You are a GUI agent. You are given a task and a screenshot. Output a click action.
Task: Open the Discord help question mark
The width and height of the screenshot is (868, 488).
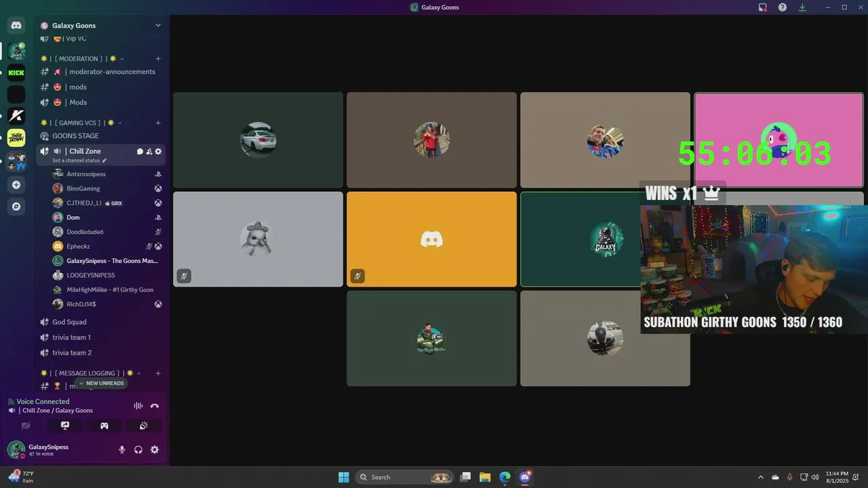point(783,7)
